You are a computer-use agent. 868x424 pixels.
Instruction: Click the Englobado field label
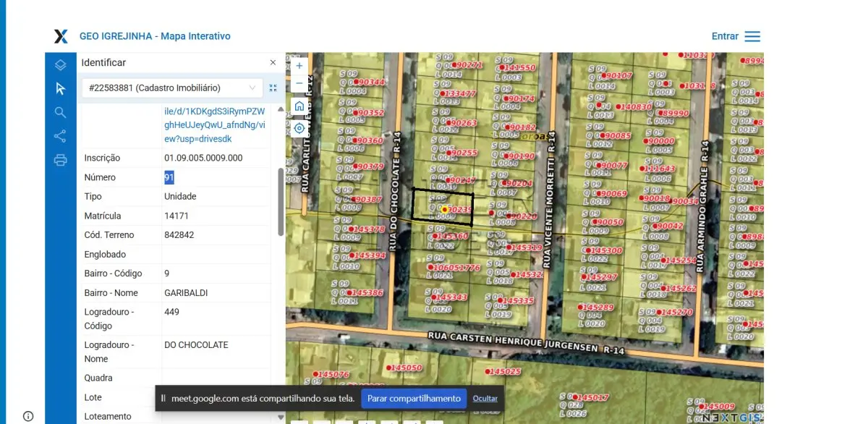(x=105, y=254)
